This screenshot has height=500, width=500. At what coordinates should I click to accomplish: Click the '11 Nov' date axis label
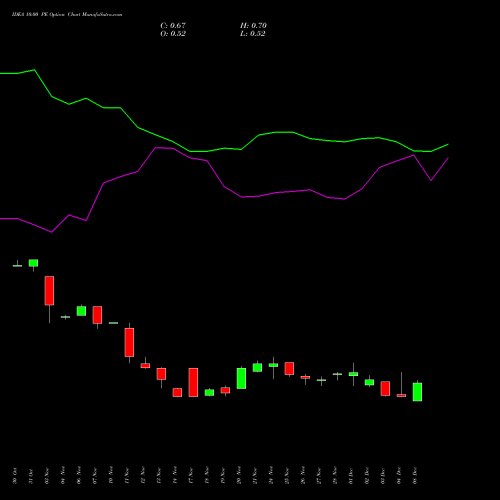click(127, 476)
